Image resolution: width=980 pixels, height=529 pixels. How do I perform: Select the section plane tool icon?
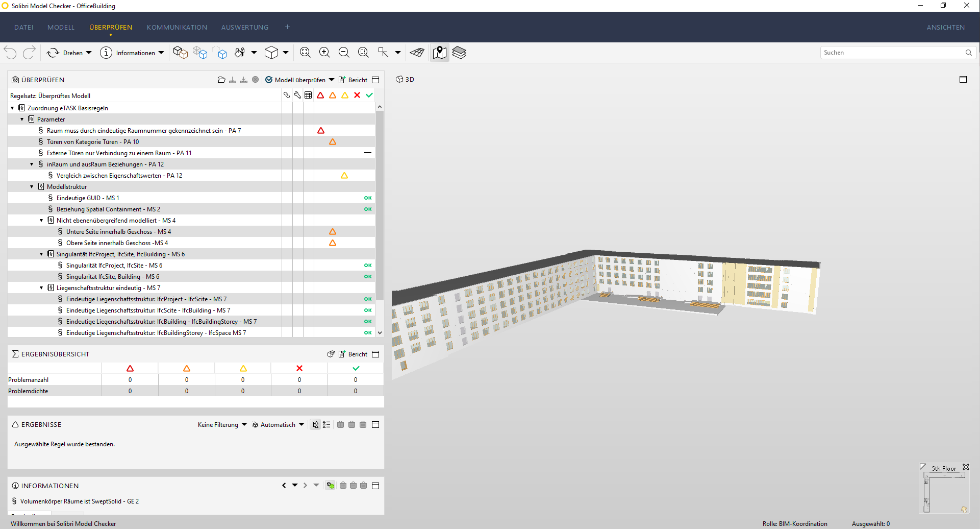[x=383, y=53]
